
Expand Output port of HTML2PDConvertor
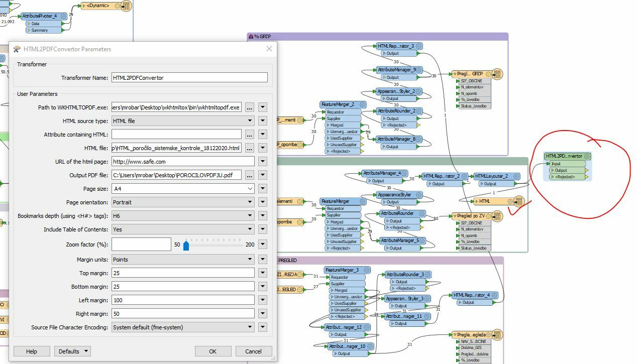click(553, 170)
